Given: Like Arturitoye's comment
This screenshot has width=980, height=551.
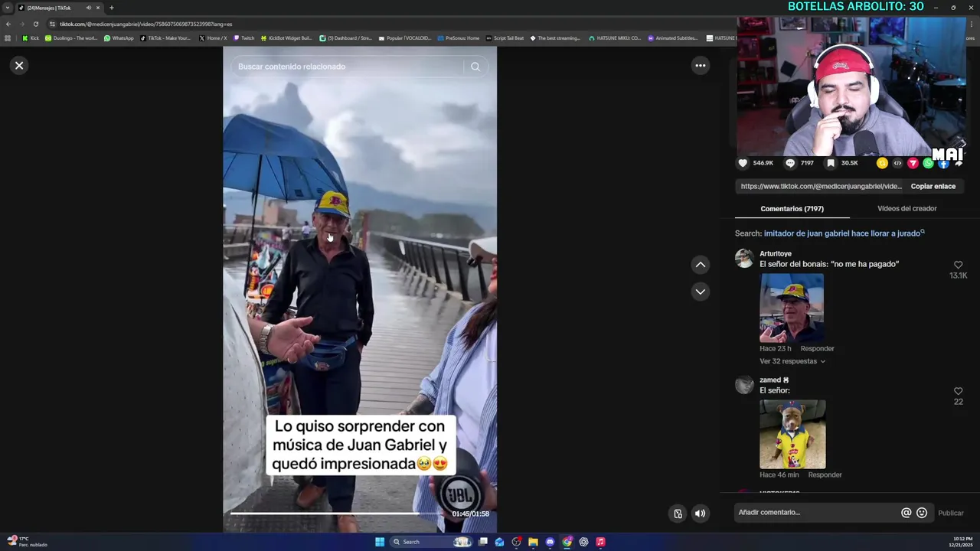Looking at the screenshot, I should pyautogui.click(x=958, y=265).
